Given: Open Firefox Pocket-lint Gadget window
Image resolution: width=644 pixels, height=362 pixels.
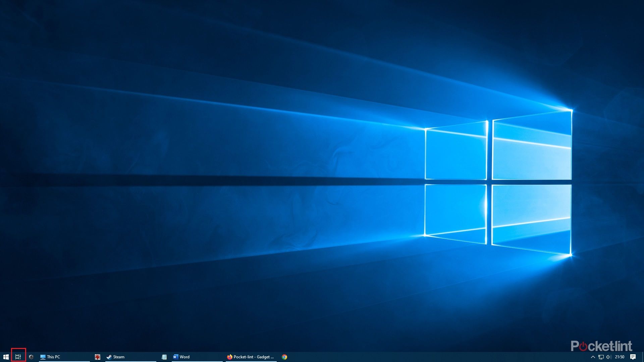Looking at the screenshot, I should [x=251, y=357].
